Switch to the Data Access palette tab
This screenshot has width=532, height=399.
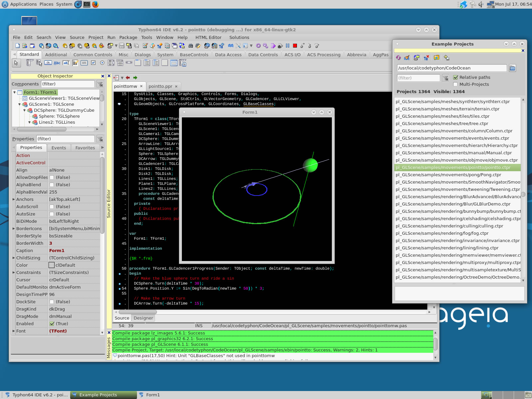228,55
